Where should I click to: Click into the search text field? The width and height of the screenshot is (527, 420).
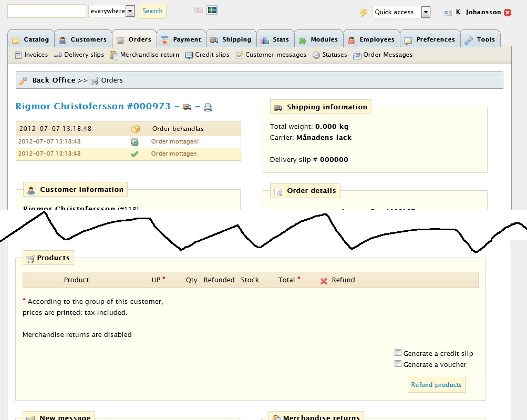tap(46, 11)
